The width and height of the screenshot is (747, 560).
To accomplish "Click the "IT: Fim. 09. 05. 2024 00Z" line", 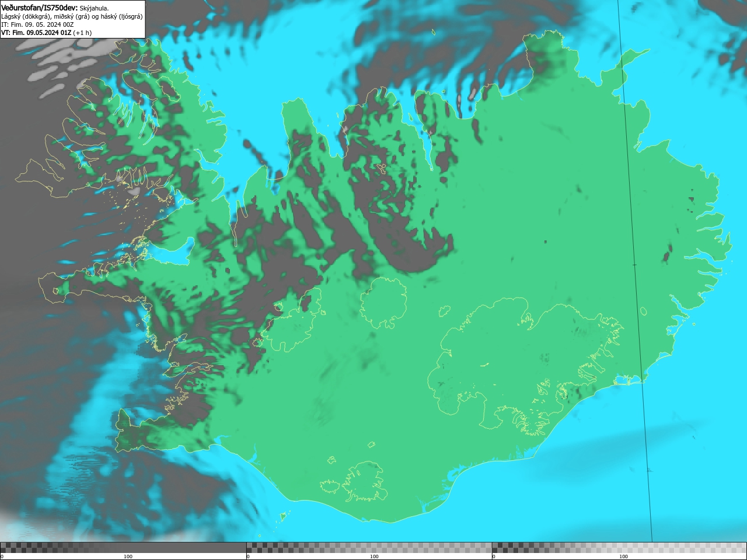I will (37, 24).
